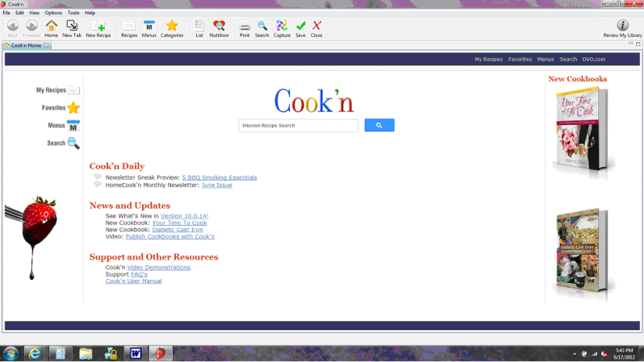Viewport: 644px width, 362px height.
Task: Close the Cook'n Home tab
Action: (x=47, y=45)
